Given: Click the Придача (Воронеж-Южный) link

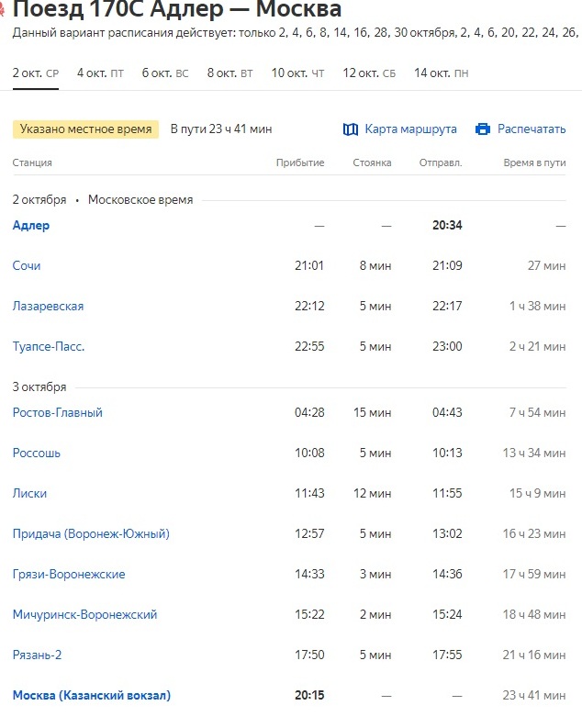Looking at the screenshot, I should (91, 534).
